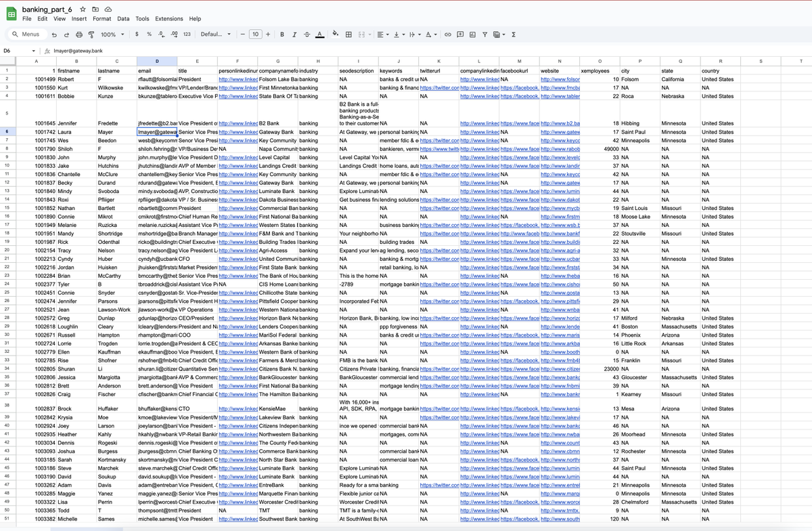The height and width of the screenshot is (531, 812).
Task: Open the text color picker
Action: coord(319,35)
